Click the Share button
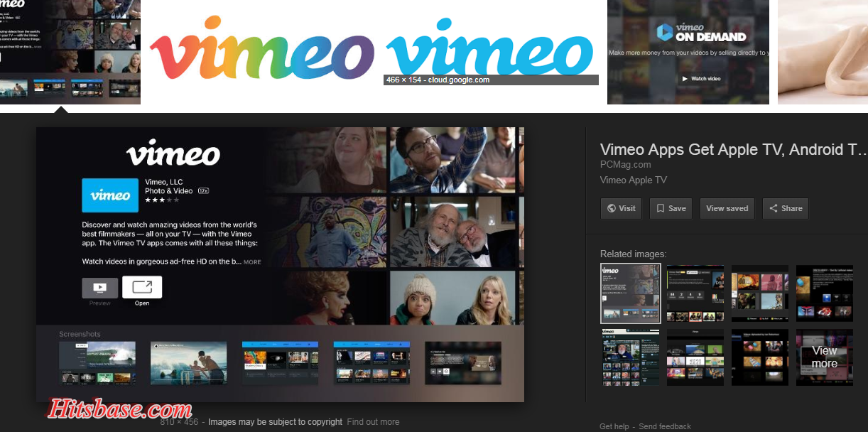The image size is (868, 432). 786,208
